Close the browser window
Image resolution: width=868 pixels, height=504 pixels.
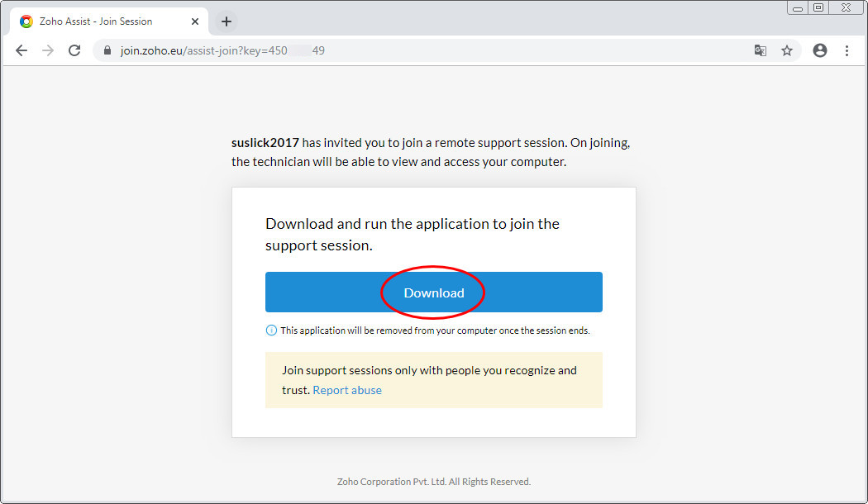(x=846, y=7)
